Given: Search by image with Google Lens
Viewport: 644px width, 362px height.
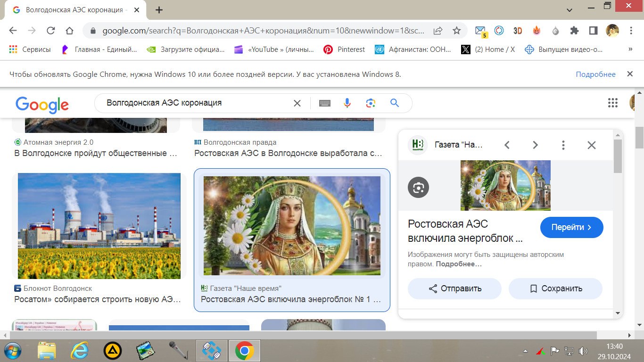Looking at the screenshot, I should [371, 103].
